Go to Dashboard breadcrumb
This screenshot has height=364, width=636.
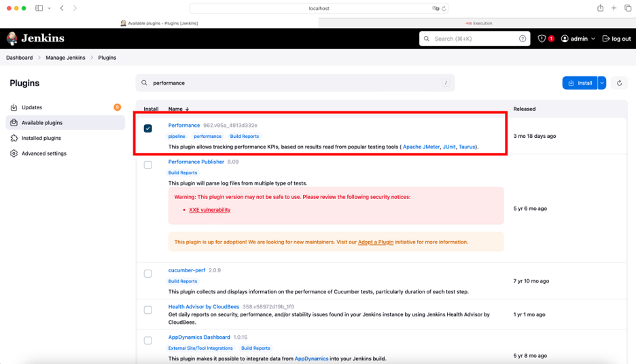pos(20,58)
